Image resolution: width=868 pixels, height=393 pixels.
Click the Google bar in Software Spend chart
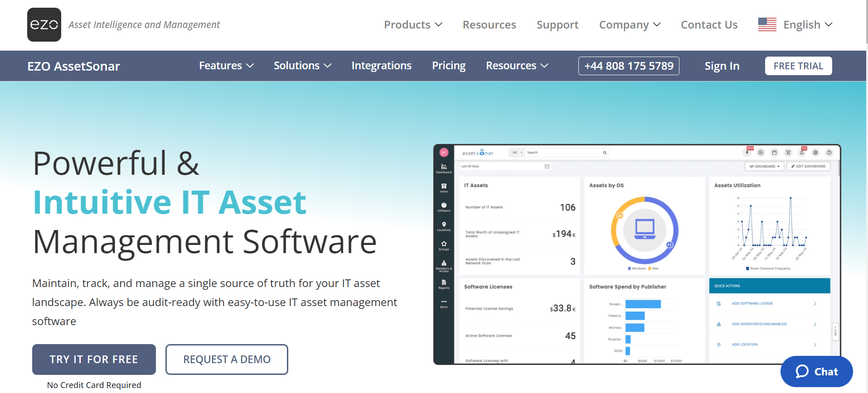[x=643, y=304]
